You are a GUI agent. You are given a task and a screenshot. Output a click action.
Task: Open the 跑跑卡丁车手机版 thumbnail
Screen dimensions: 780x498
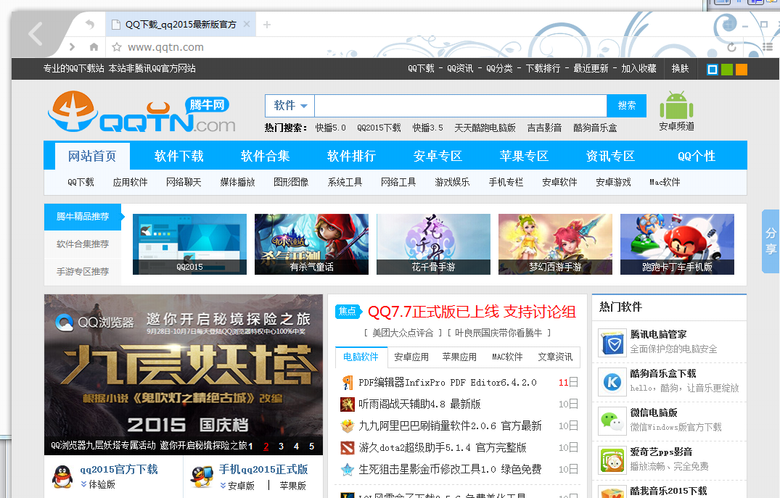(677, 244)
